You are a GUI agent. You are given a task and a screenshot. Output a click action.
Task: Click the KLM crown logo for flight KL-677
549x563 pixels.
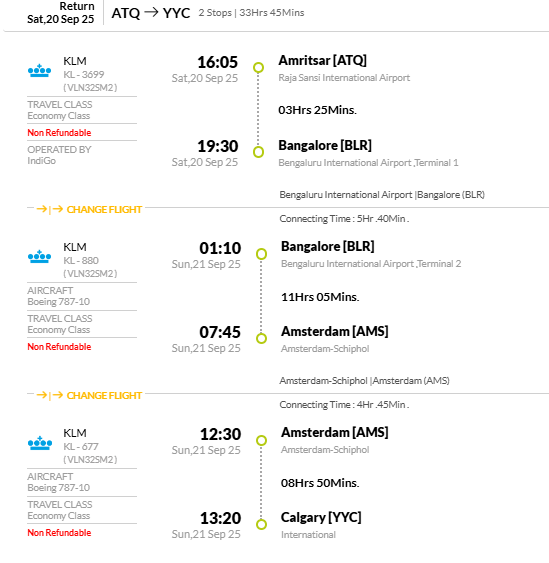(40, 443)
